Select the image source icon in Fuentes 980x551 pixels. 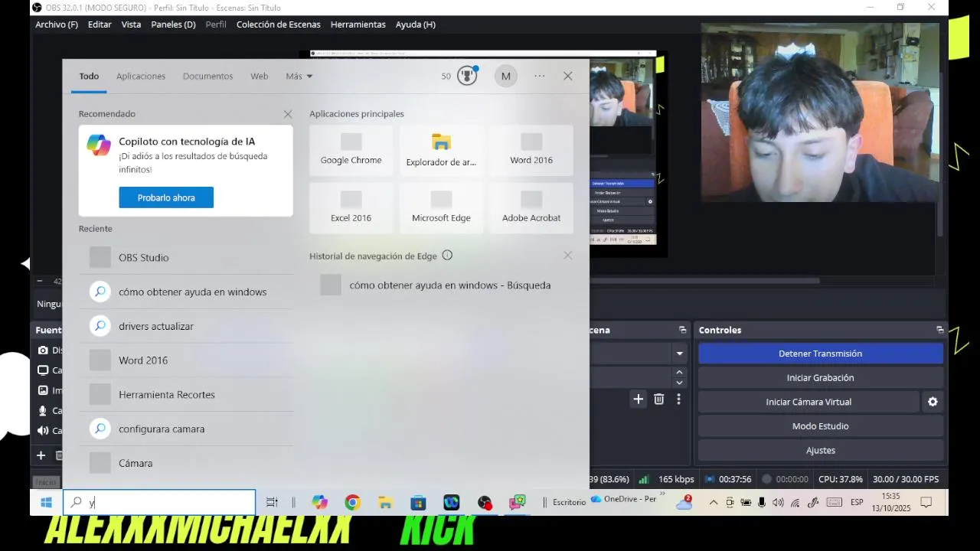[44, 390]
